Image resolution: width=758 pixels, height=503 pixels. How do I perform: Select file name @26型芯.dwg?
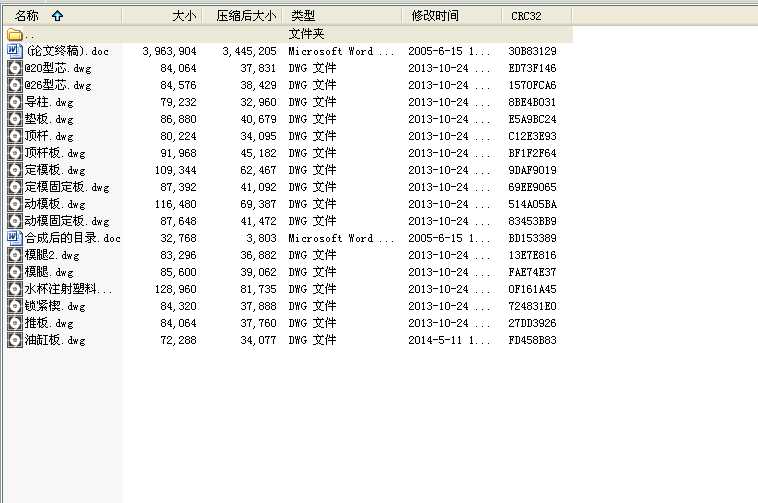58,85
